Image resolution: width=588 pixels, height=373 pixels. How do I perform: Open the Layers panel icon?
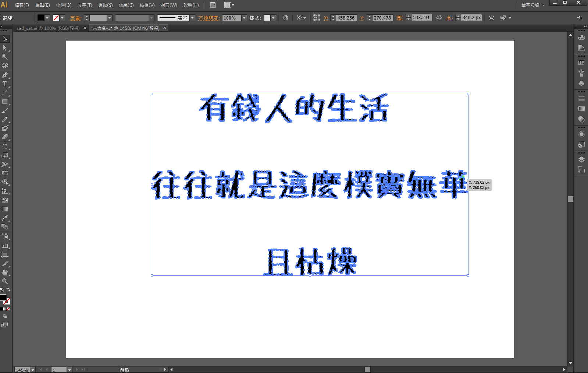click(x=581, y=159)
